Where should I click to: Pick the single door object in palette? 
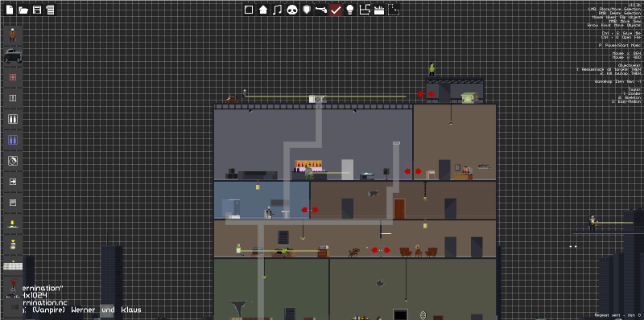[x=13, y=98]
